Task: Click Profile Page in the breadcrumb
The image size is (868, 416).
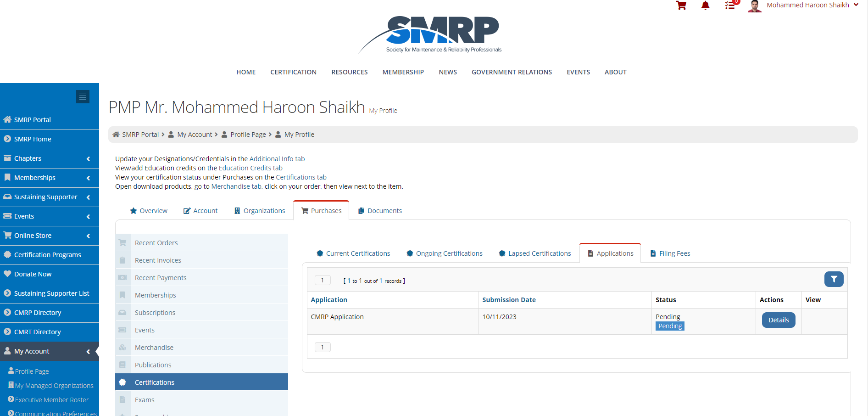Action: [x=248, y=135]
